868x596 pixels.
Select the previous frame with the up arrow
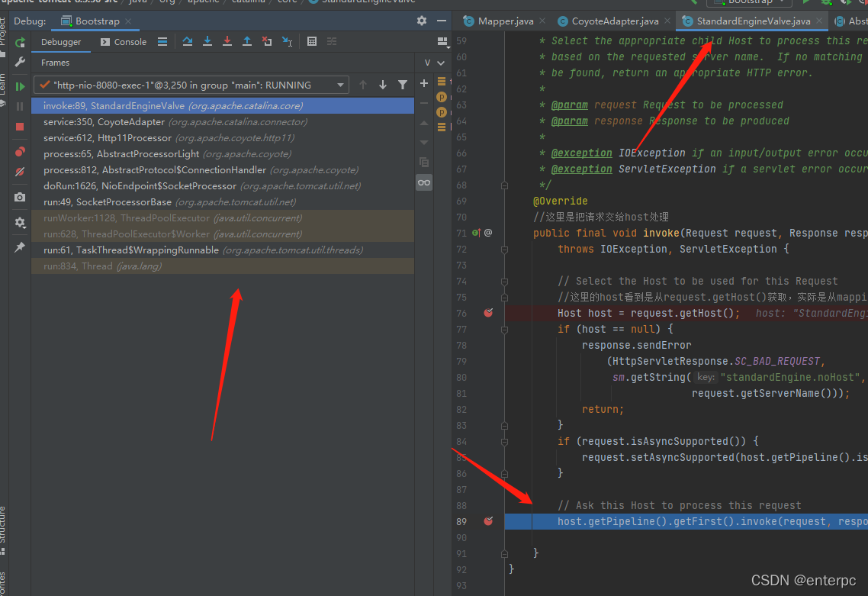[x=362, y=85]
